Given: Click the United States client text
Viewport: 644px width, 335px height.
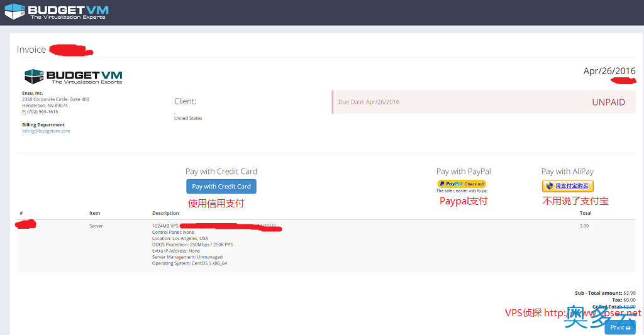Looking at the screenshot, I should pyautogui.click(x=188, y=118).
